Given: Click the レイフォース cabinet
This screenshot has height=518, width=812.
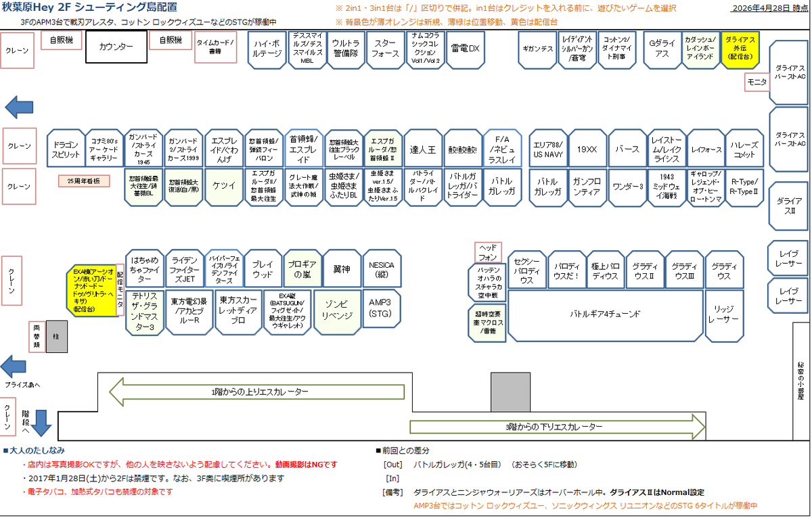Looking at the screenshot, I should tap(706, 149).
